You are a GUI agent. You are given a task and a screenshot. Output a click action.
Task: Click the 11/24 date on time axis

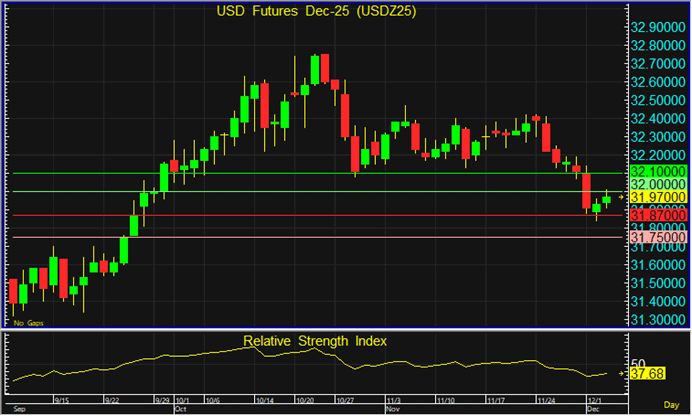click(x=547, y=399)
